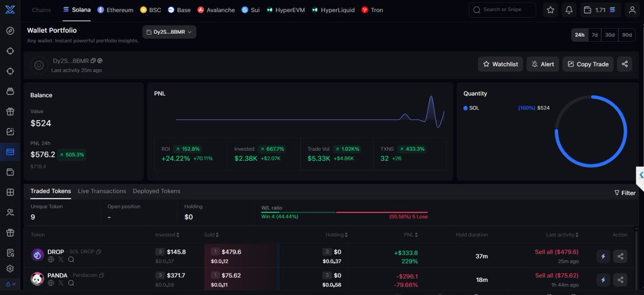The image size is (644, 295).
Task: Toggle Watchlist for this wallet
Action: tap(500, 64)
